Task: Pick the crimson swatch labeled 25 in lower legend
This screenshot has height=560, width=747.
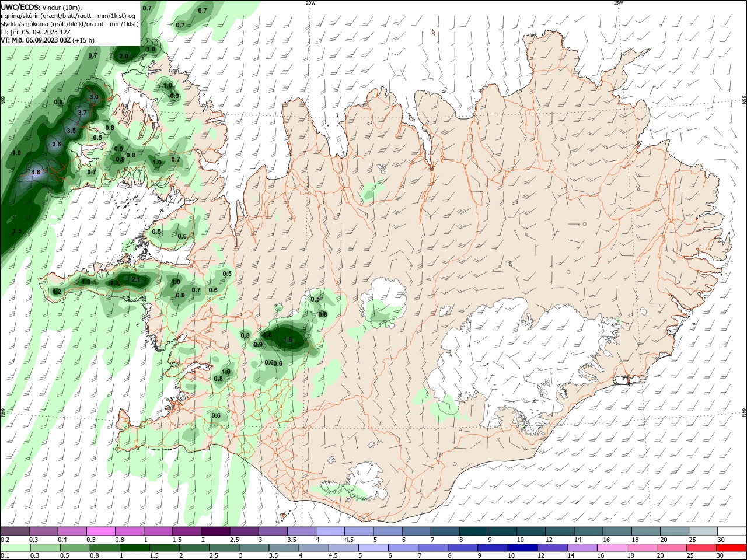Action: pyautogui.click(x=702, y=548)
